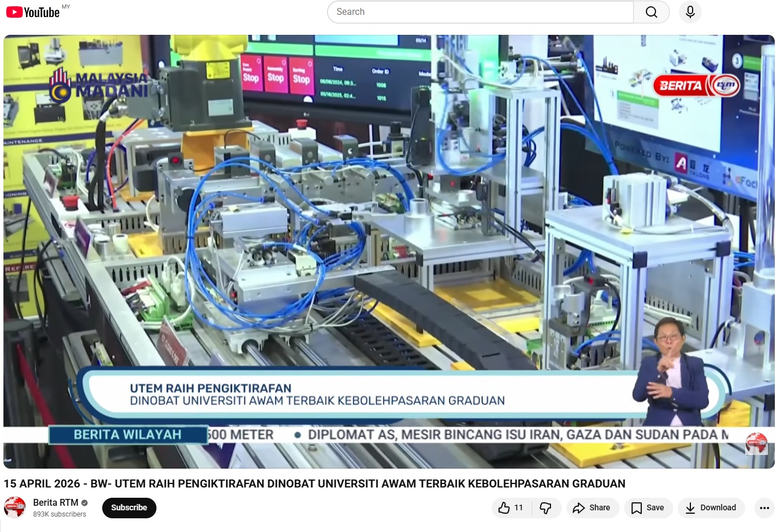Click into the Search text field

tap(480, 12)
